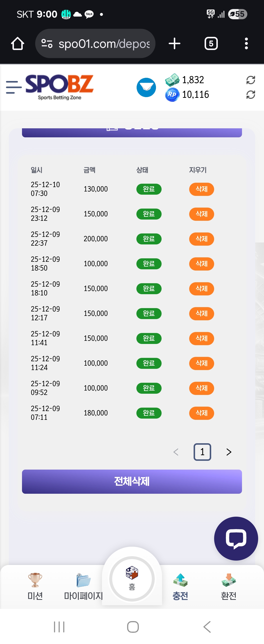Open the live chat support bubble
The height and width of the screenshot is (644, 264).
pyautogui.click(x=236, y=538)
